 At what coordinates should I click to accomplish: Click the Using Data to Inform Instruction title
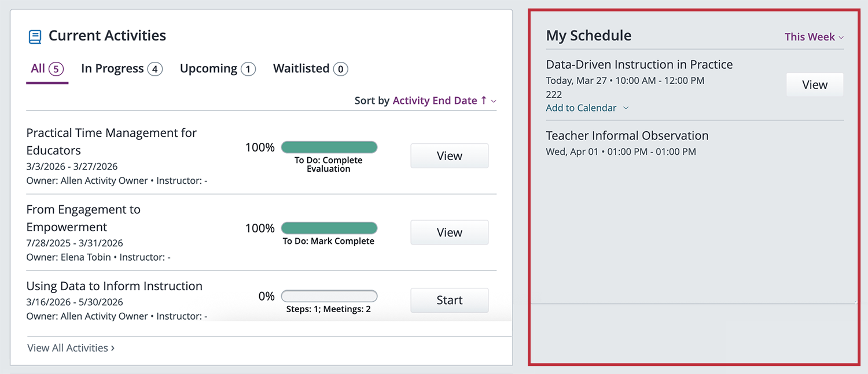(114, 286)
